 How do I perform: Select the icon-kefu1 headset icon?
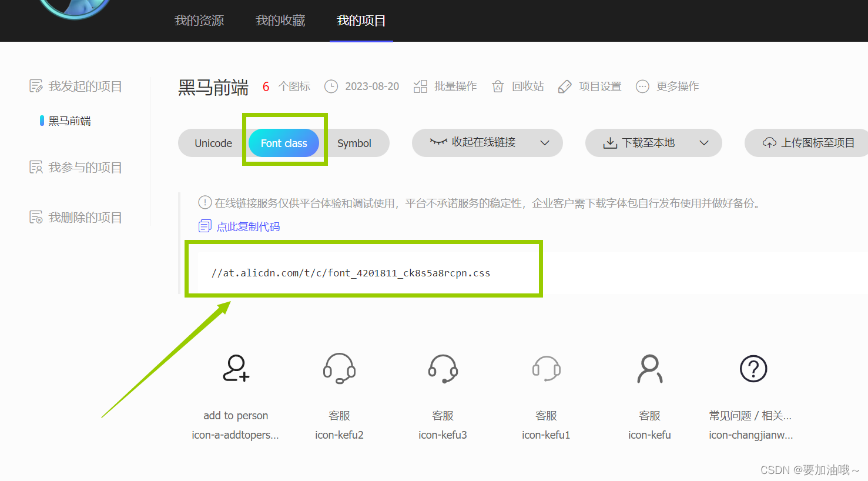[546, 369]
